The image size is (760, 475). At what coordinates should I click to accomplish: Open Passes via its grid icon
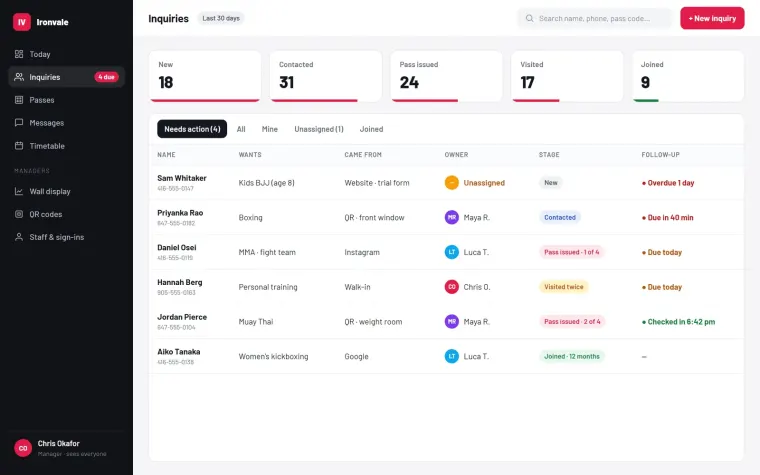click(19, 100)
